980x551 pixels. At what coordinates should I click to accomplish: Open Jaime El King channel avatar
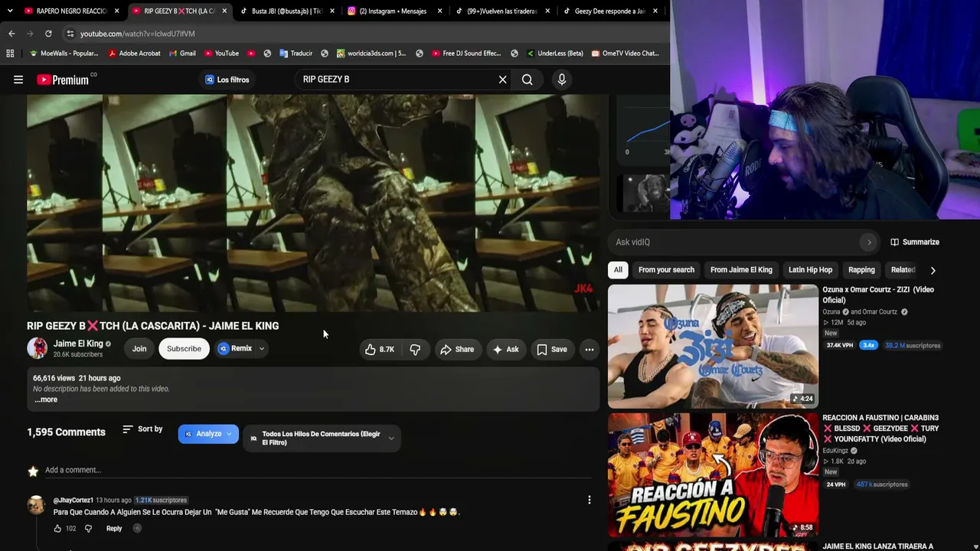pos(37,348)
